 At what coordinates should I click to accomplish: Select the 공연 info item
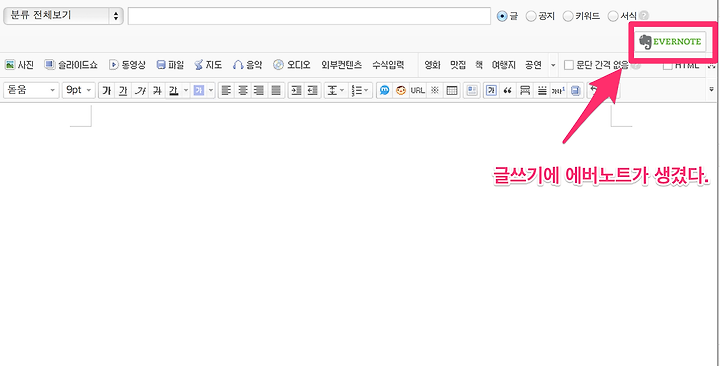pos(533,65)
